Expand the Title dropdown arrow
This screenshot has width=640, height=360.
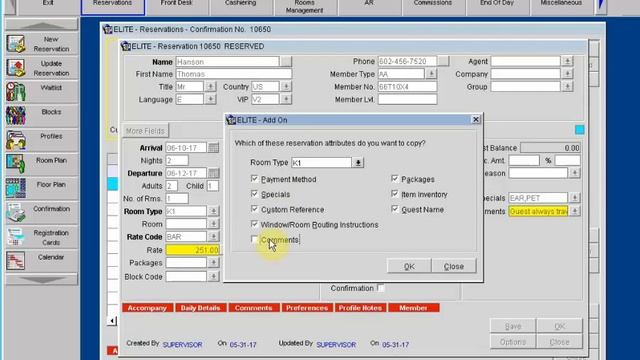211,87
